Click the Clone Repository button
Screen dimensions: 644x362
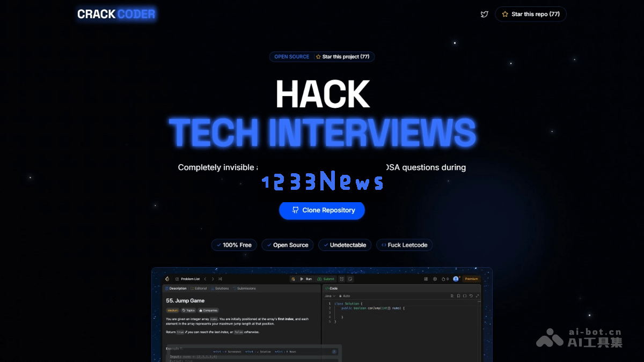(x=322, y=210)
